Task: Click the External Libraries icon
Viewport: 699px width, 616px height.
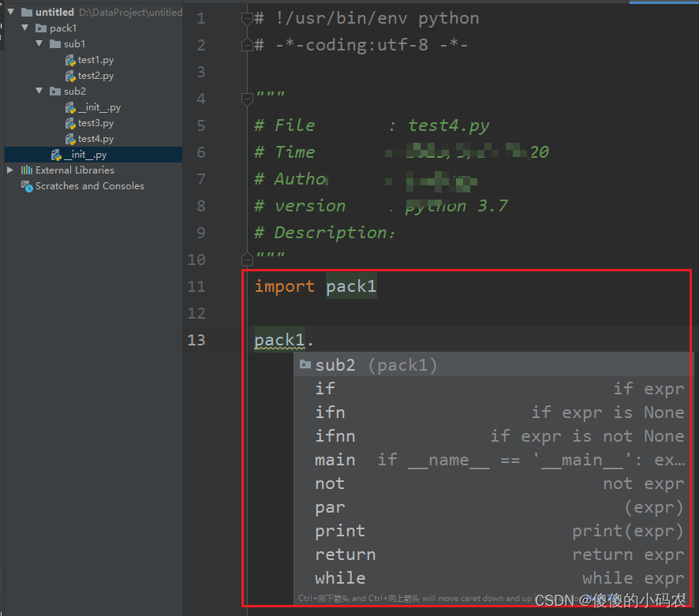Action: 27,170
